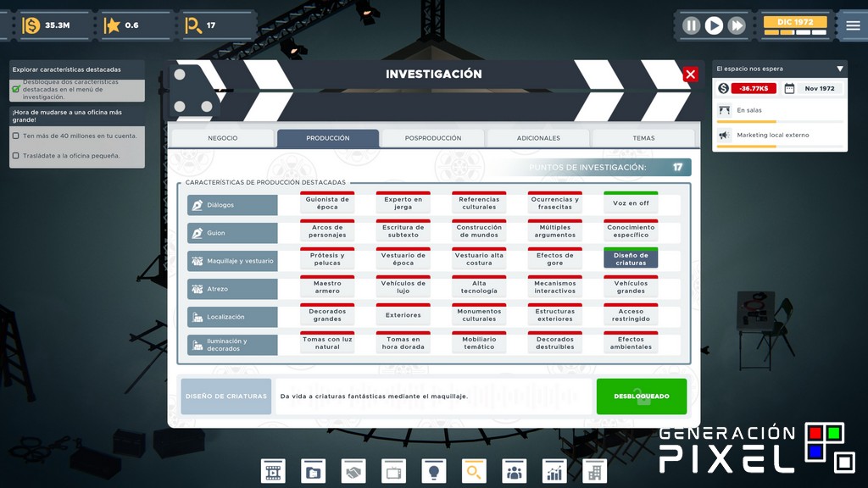Click the studio building icon at taskbar end
868x488 pixels.
pyautogui.click(x=593, y=470)
